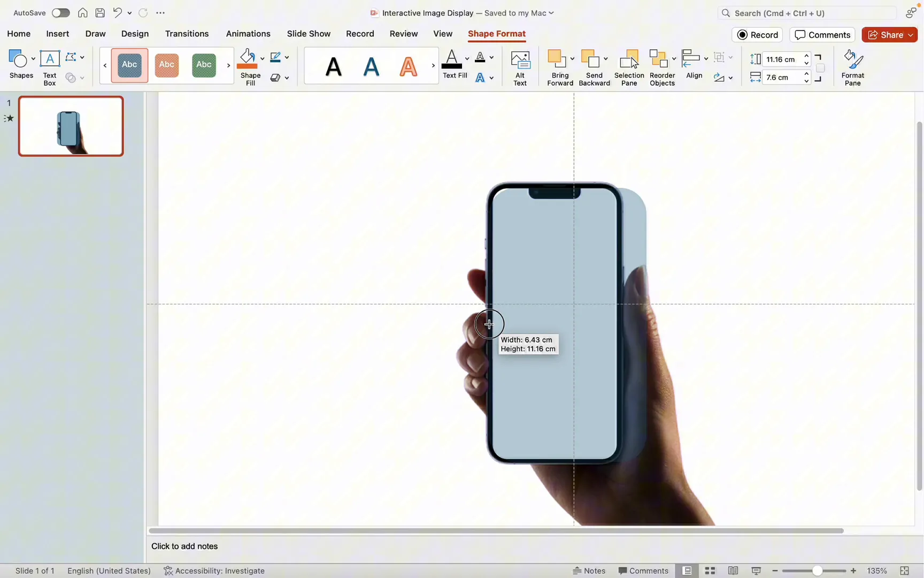
Task: Click the Reorder Objects icon
Action: point(659,59)
